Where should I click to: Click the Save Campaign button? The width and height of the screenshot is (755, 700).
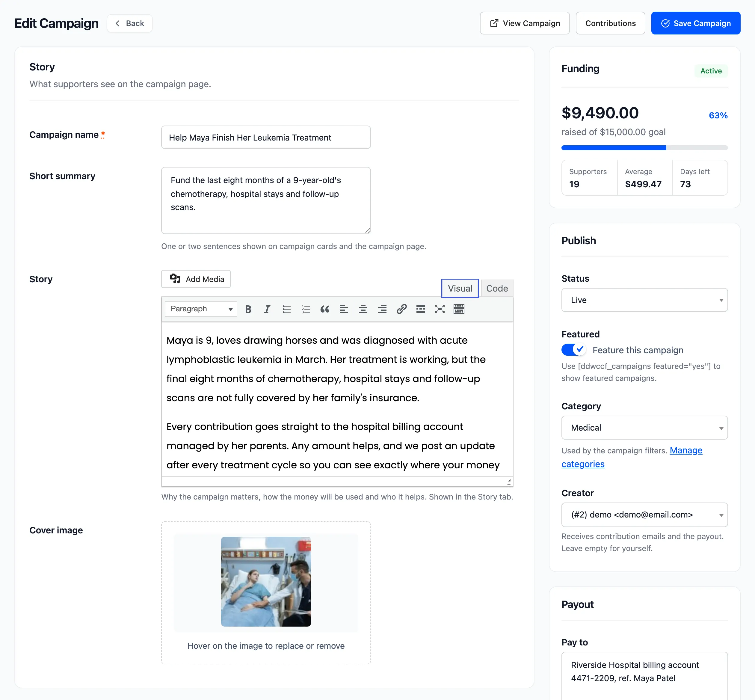[696, 23]
